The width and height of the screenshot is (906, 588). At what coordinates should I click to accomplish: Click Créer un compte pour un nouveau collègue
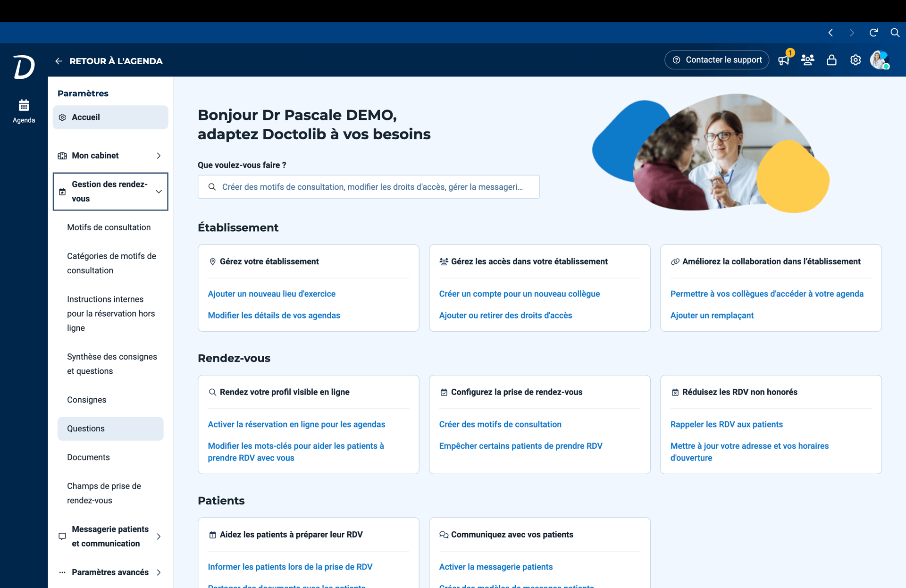click(x=520, y=294)
